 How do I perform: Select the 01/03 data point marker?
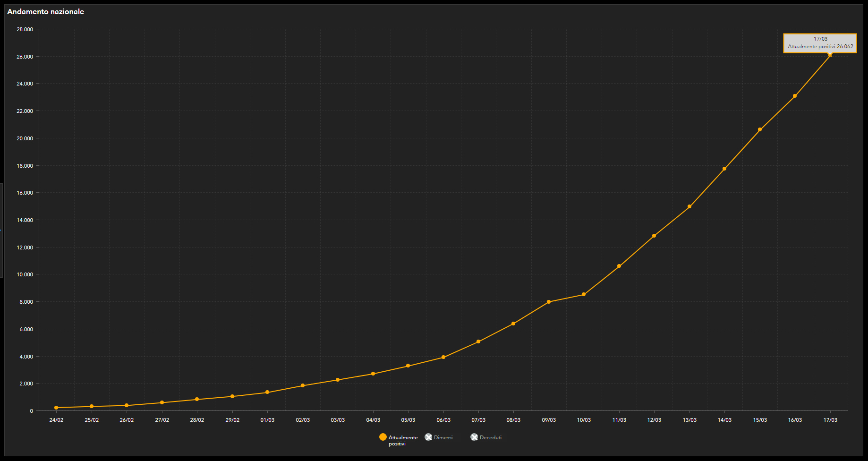pyautogui.click(x=267, y=392)
